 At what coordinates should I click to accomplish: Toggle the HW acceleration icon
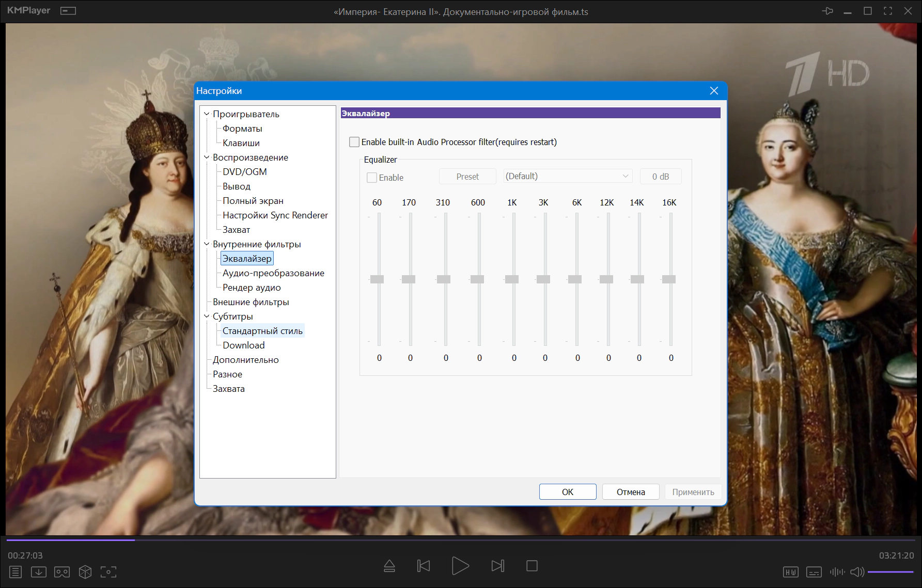[x=791, y=572]
